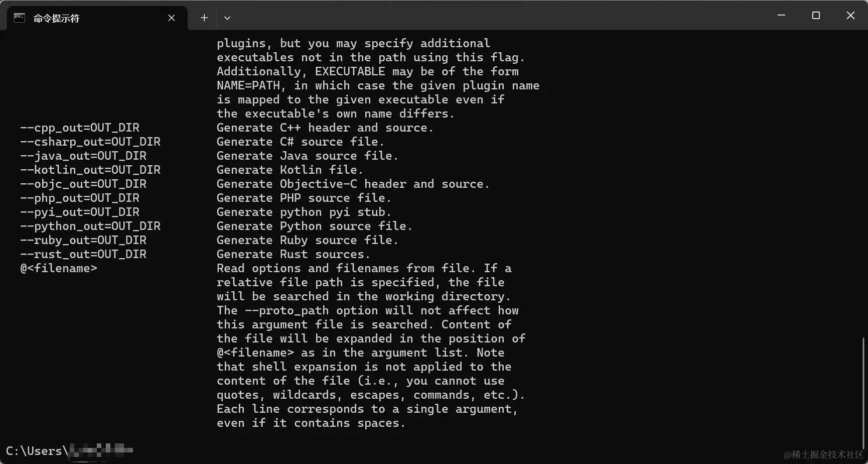Image resolution: width=868 pixels, height=464 pixels.
Task: Open a new tab with the plus icon
Action: pyautogui.click(x=204, y=18)
